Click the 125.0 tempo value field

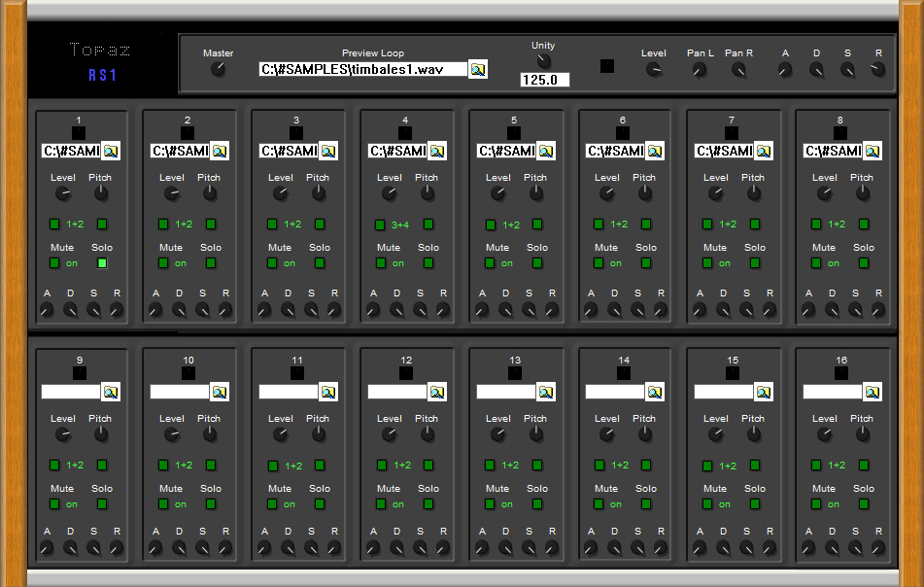point(544,80)
